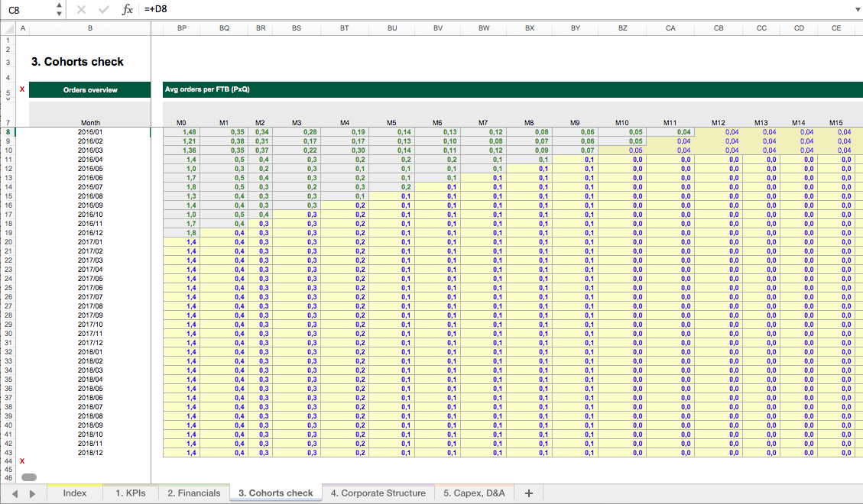Click the 0,30 cell in 2016/03 row

pyautogui.click(x=345, y=150)
